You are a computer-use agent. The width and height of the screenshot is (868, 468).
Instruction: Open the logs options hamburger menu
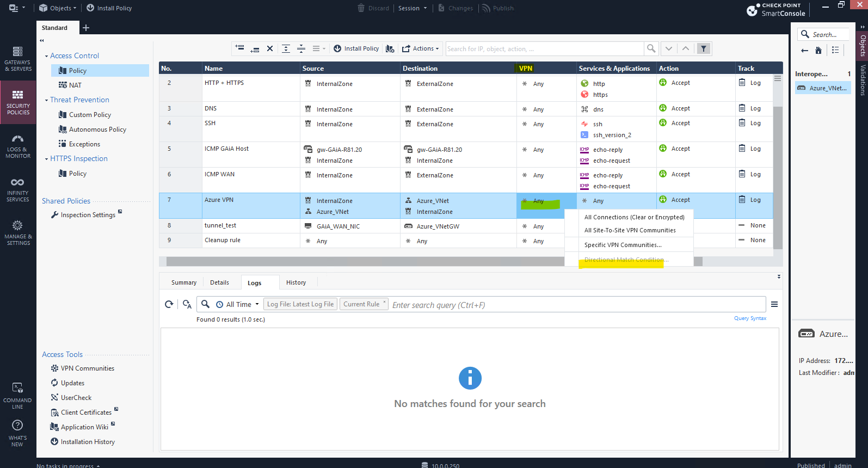(x=774, y=304)
